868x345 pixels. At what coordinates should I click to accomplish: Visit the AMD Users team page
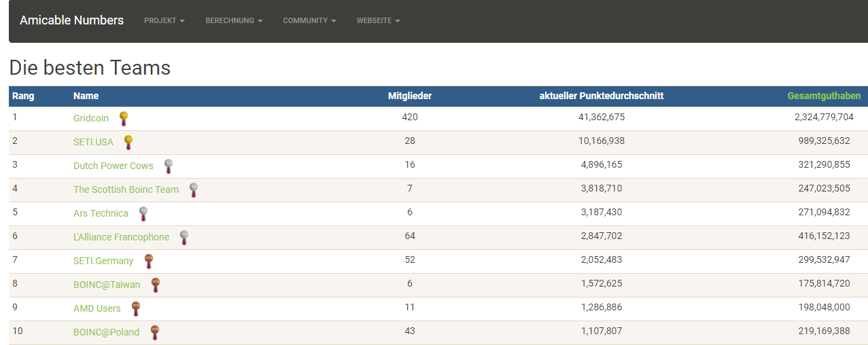point(97,308)
